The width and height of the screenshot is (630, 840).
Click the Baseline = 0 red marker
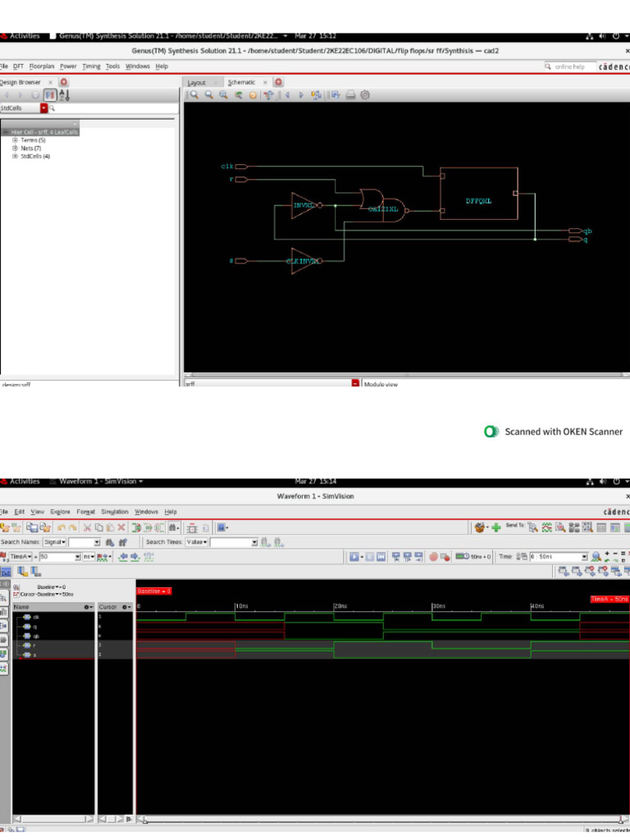[153, 591]
